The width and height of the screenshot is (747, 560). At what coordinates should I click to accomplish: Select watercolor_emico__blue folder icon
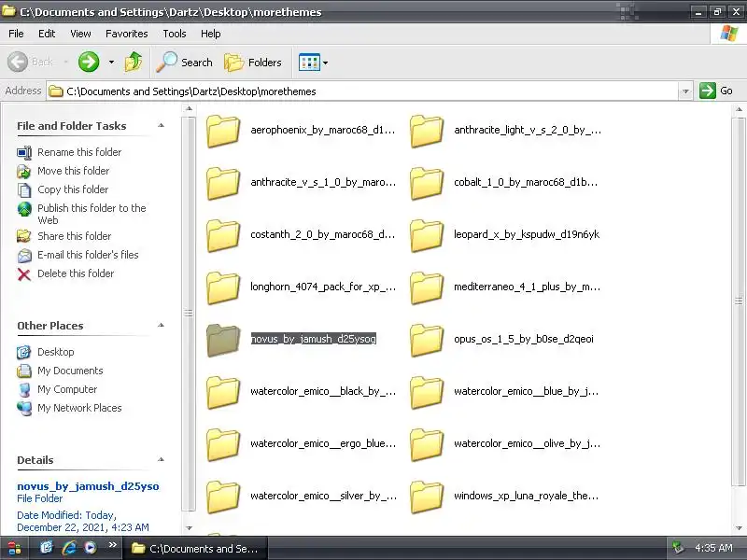(x=427, y=393)
